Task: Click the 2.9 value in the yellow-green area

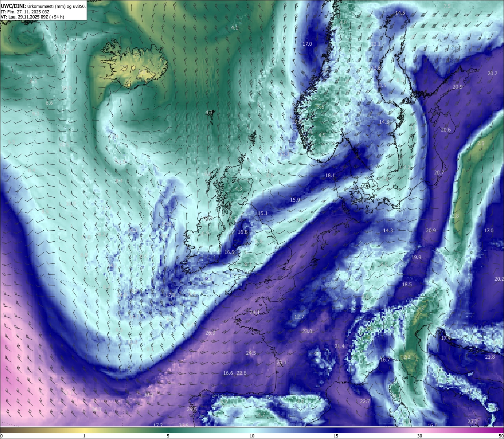Action: pyautogui.click(x=481, y=143)
